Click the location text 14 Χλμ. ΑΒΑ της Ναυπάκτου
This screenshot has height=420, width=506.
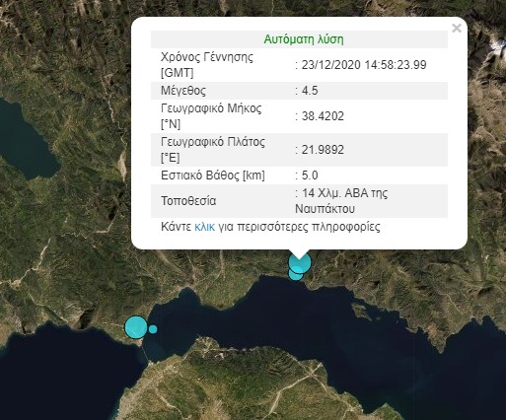point(341,201)
